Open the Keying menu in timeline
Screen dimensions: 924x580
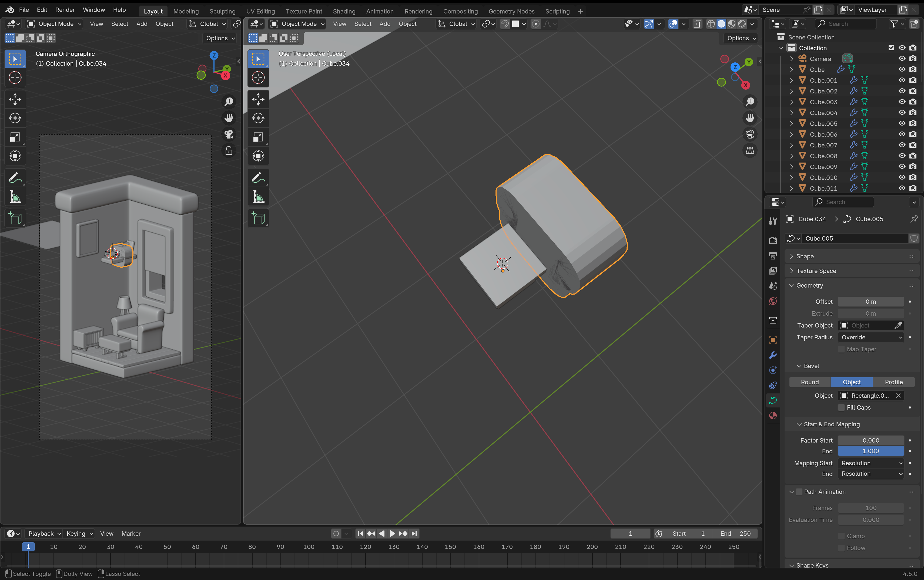pos(79,534)
